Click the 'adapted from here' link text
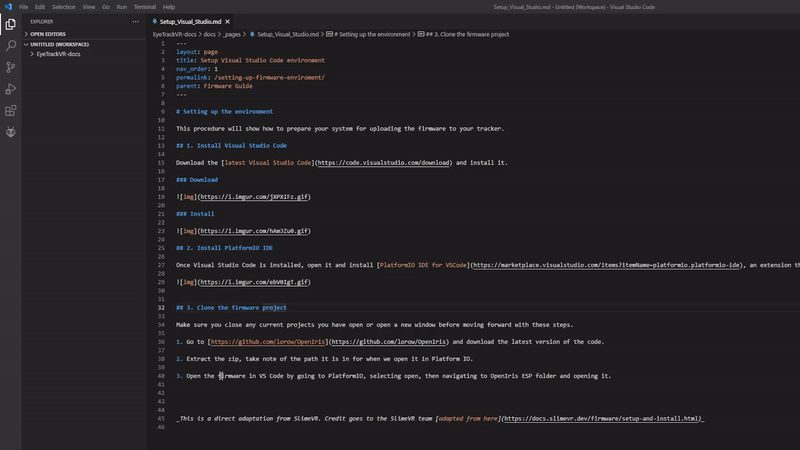 (468, 418)
